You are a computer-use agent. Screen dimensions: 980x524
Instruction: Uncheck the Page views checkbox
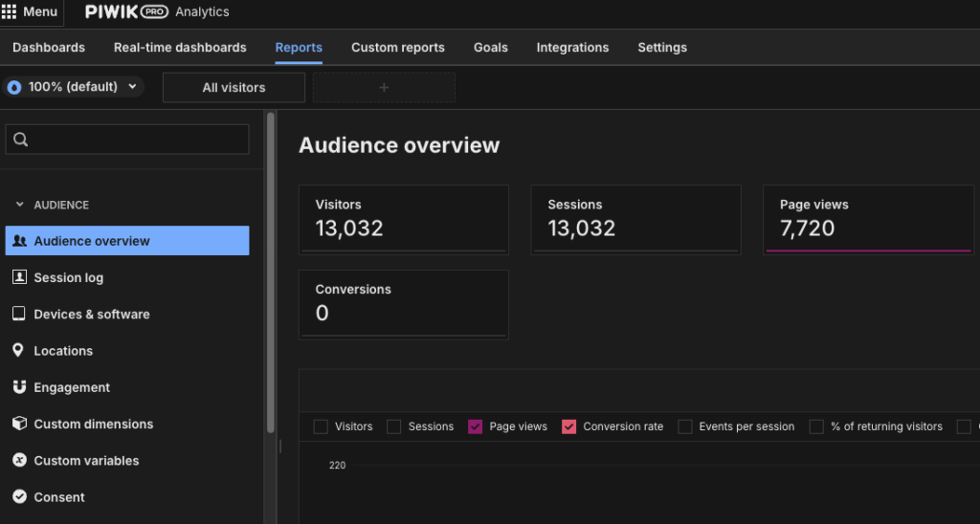(x=476, y=426)
